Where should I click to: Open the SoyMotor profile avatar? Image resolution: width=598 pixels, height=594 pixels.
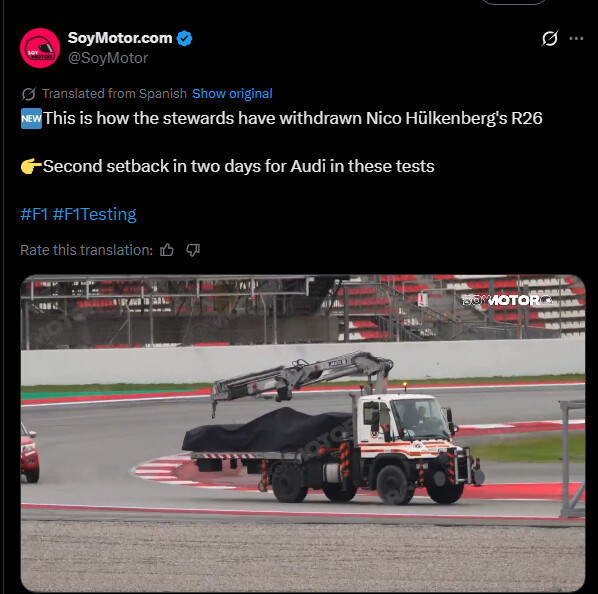40,48
